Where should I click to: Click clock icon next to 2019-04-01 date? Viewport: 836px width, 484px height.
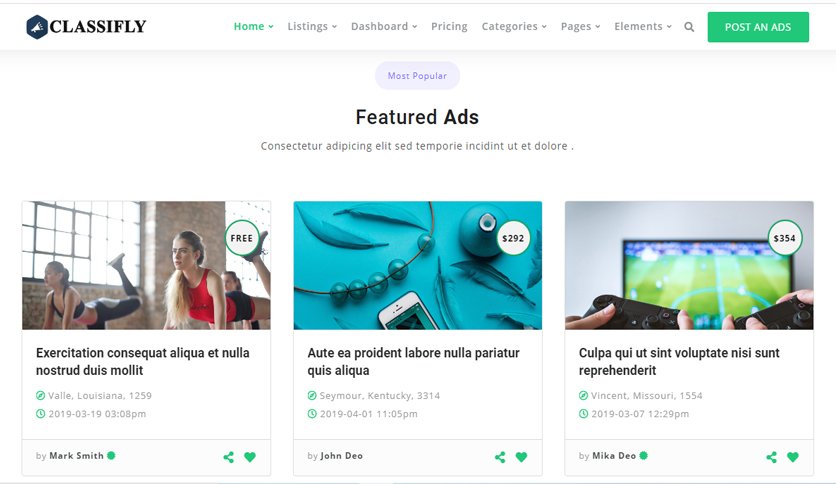(x=312, y=414)
